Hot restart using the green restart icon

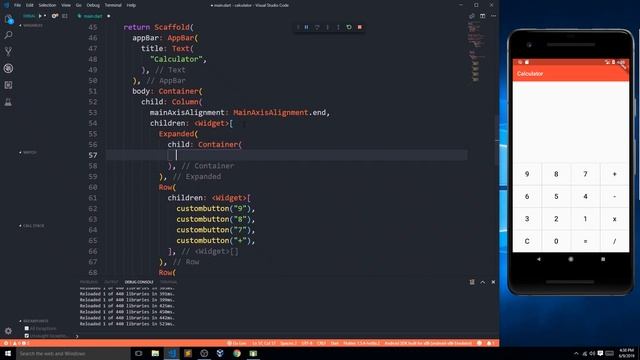tap(349, 27)
